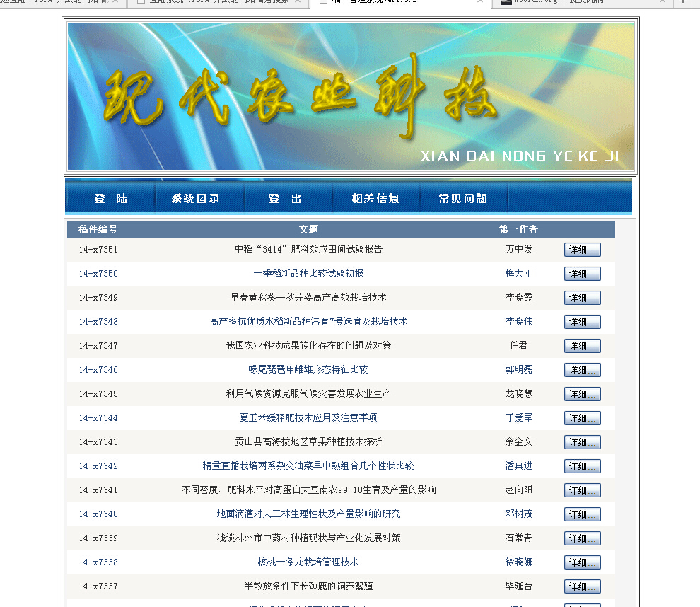Click author name 万中发
Image resolution: width=700 pixels, height=607 pixels.
(x=519, y=249)
